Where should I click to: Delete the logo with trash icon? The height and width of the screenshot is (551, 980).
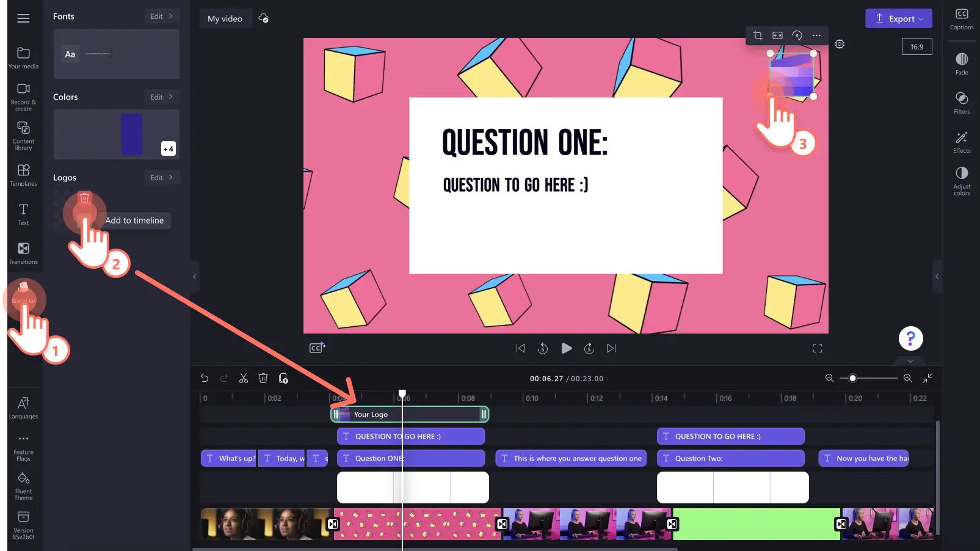click(x=85, y=198)
